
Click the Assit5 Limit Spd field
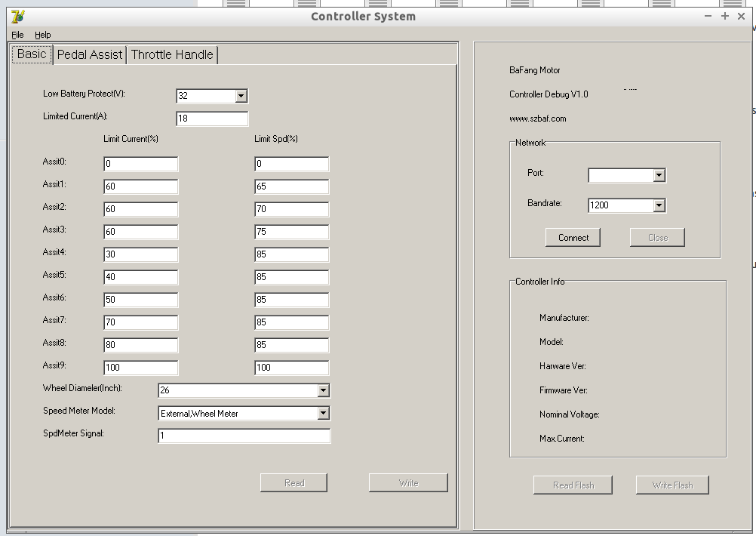click(x=292, y=277)
